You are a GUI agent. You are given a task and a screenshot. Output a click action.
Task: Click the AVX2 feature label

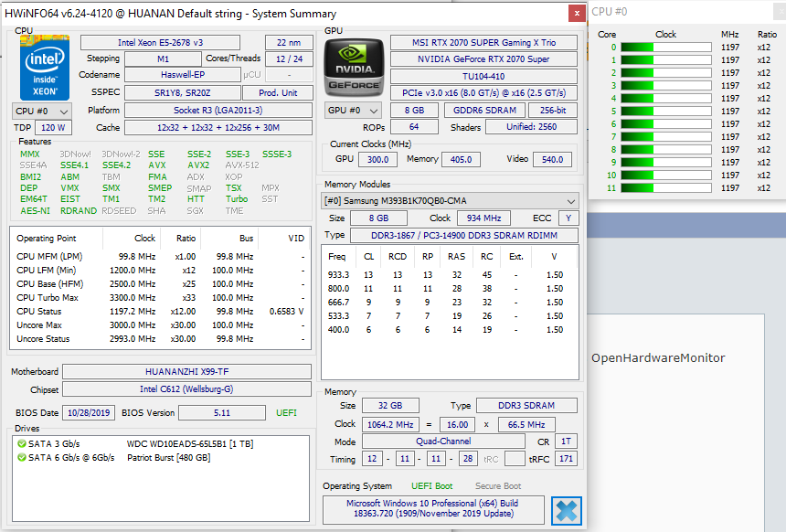click(x=198, y=165)
